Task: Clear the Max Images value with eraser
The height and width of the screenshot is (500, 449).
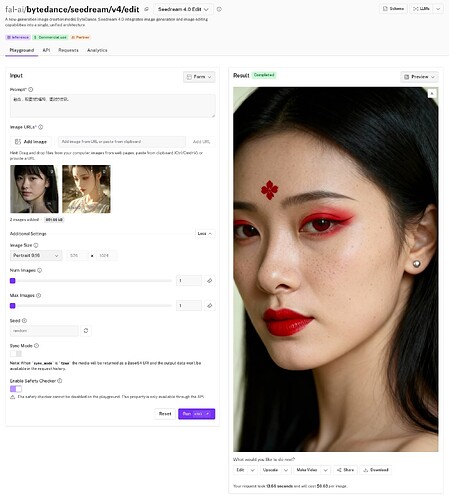Action: pos(209,306)
